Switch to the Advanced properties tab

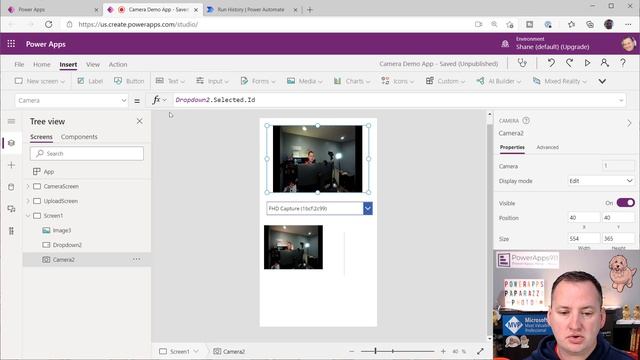pos(547,147)
